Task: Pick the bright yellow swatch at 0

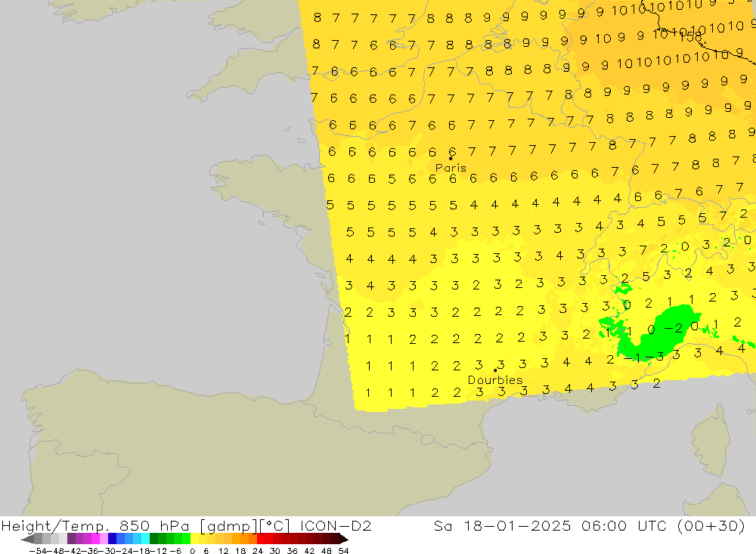Action: click(195, 539)
